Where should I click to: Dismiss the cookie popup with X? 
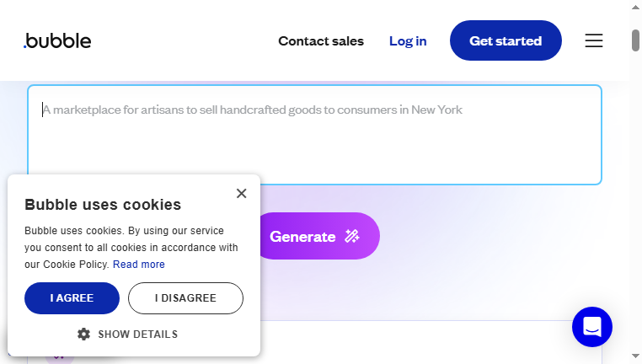(x=242, y=193)
